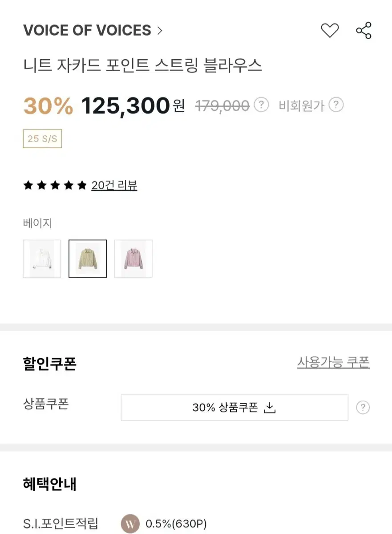Tap the download icon on 30% 상품쿠폰
The width and height of the screenshot is (392, 534).
(270, 408)
